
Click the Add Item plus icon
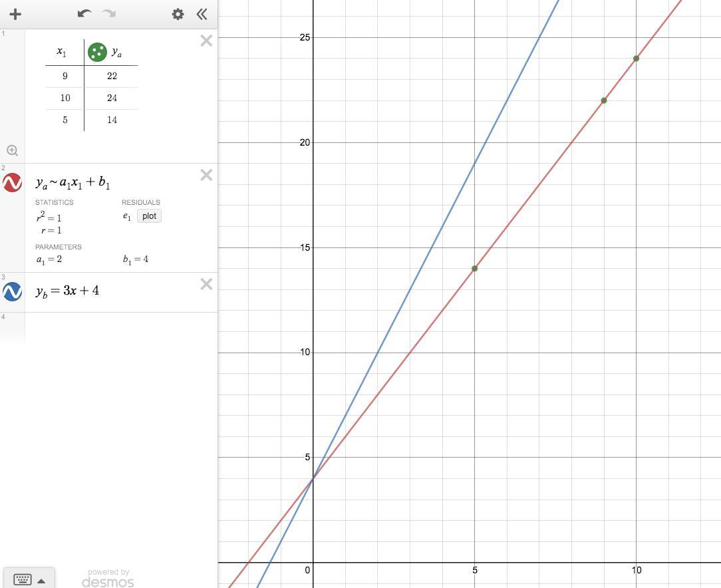click(x=15, y=14)
